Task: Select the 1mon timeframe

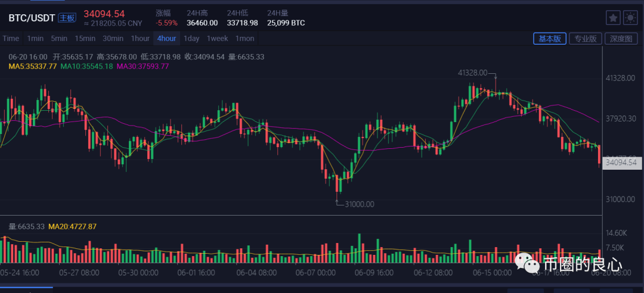Action: 244,39
